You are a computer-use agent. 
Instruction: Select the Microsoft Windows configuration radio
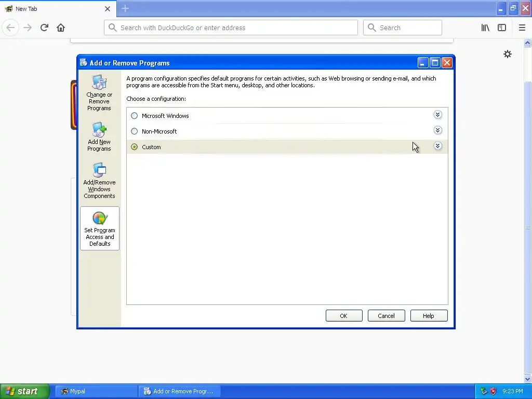pyautogui.click(x=135, y=116)
